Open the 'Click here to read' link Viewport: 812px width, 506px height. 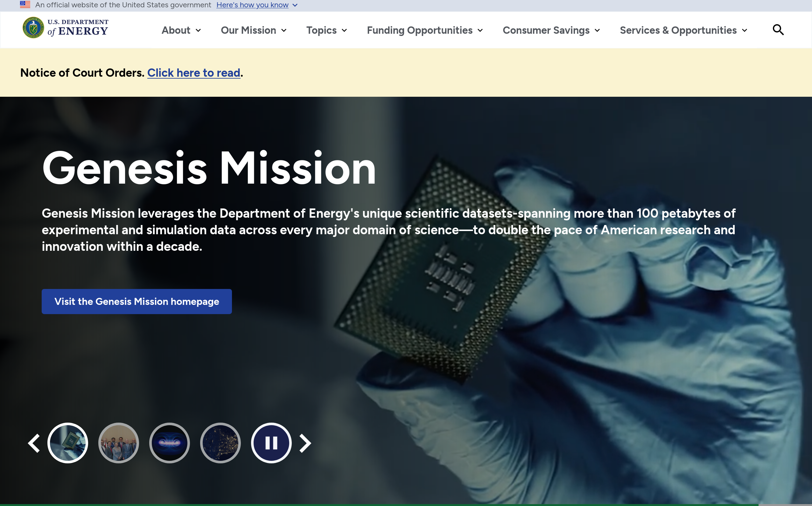194,73
